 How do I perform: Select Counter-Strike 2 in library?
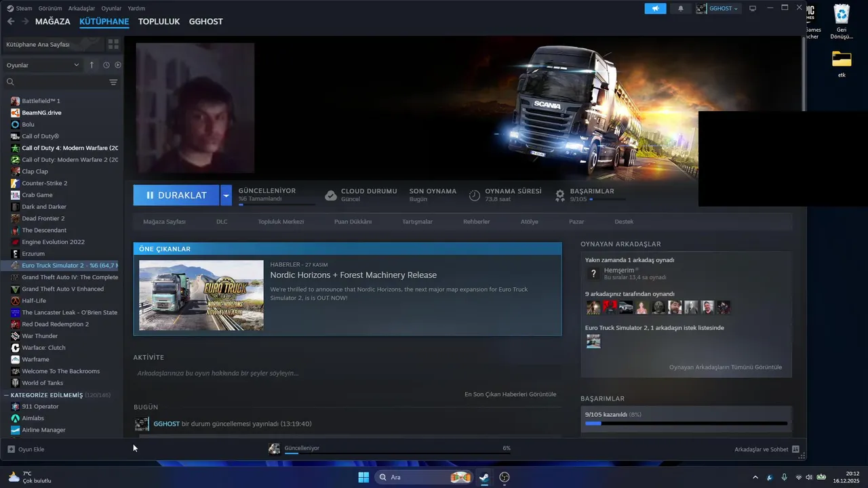(45, 183)
